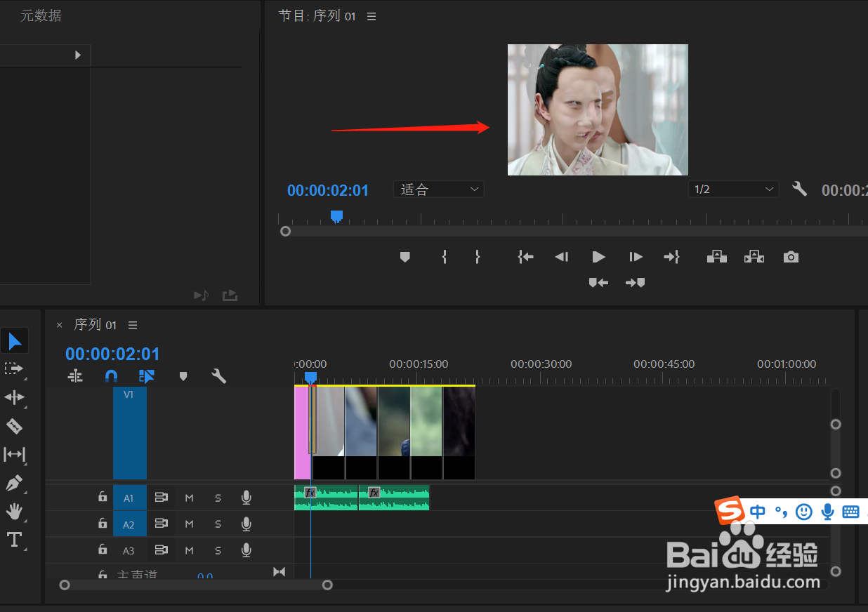Image resolution: width=868 pixels, height=612 pixels.
Task: Step forward one frame
Action: (x=636, y=257)
